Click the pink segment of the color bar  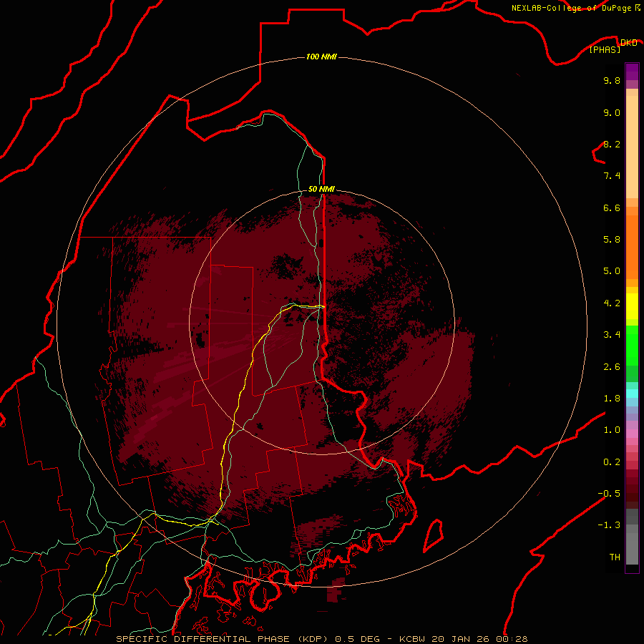coord(632,434)
